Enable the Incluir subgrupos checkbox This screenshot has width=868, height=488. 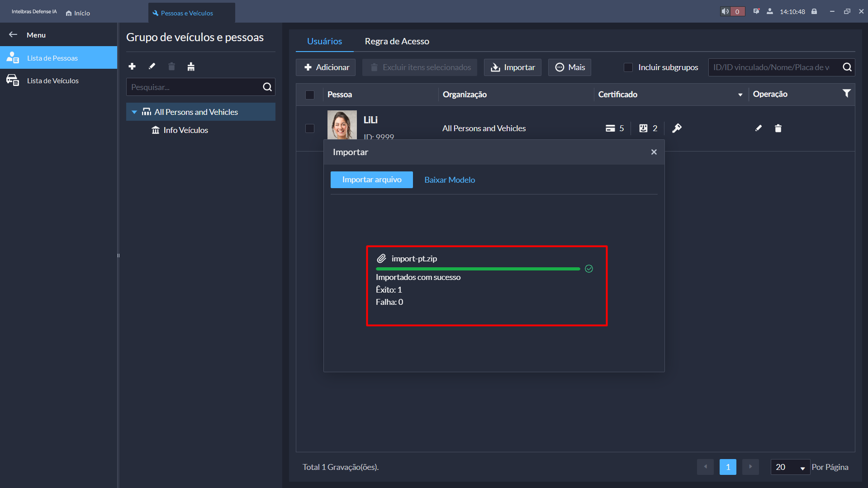[628, 67]
